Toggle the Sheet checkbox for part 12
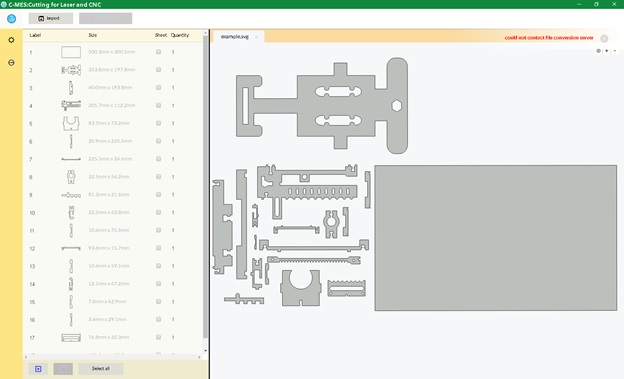This screenshot has height=379, width=624. click(159, 248)
